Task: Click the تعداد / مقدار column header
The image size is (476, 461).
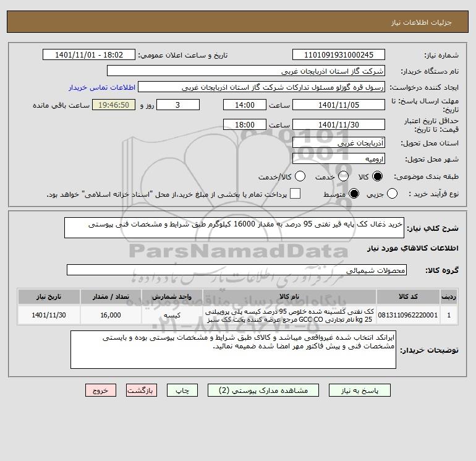Action: (x=111, y=296)
